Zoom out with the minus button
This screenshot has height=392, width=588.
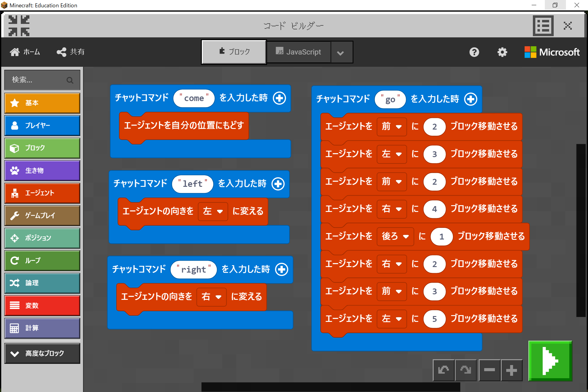pos(489,370)
